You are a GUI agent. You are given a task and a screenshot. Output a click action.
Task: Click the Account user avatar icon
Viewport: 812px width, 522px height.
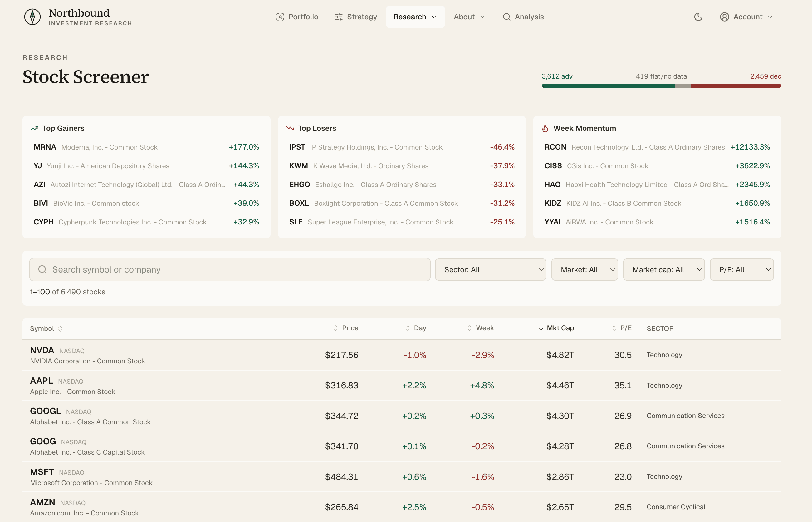click(x=724, y=17)
